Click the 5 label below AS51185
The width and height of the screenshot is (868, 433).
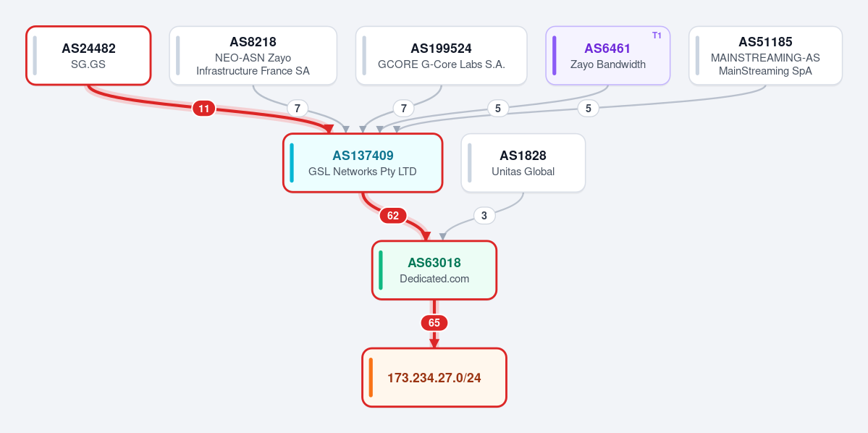(588, 109)
